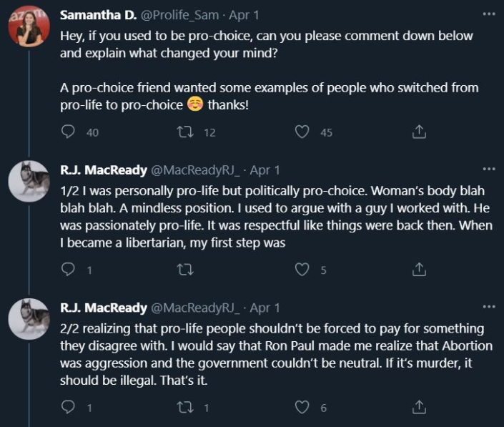Image resolution: width=504 pixels, height=427 pixels.
Task: Open more options on Samantha D.'s tweet
Action: click(x=488, y=14)
